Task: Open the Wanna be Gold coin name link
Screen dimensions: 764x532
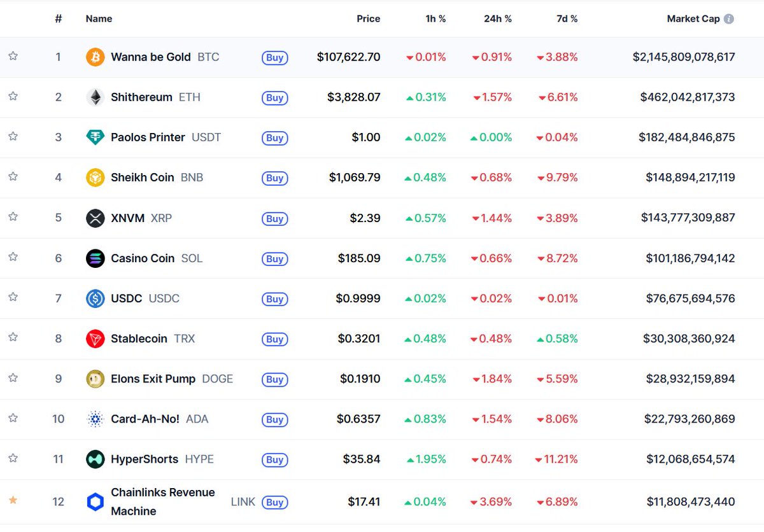Action: click(x=151, y=57)
